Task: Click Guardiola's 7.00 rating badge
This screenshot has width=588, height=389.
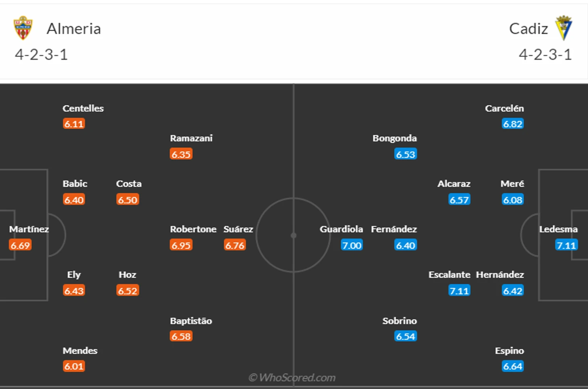Action: (352, 245)
